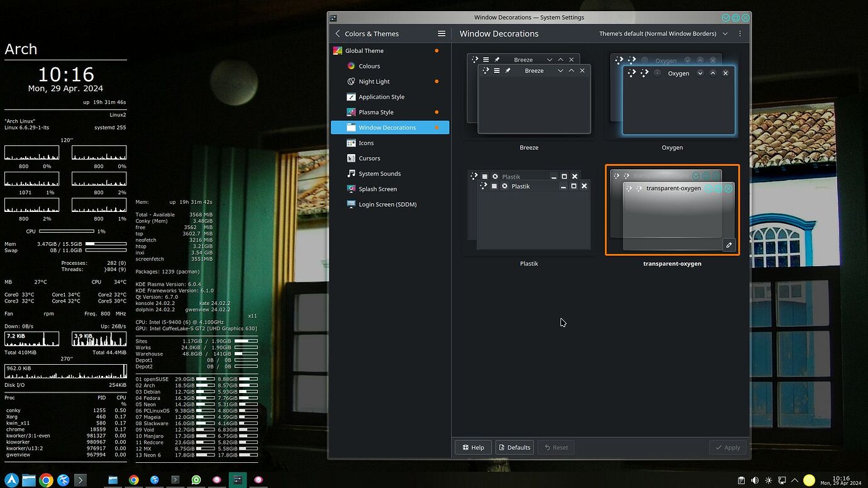Open the volume control in the system tray
868x488 pixels.
point(755,480)
